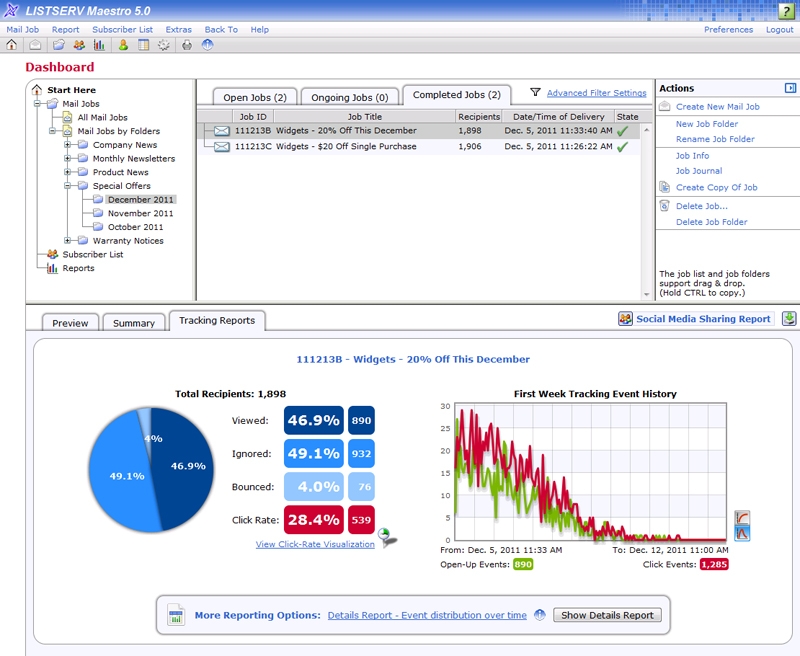Click the job list scrollbar down arrow

(646, 294)
